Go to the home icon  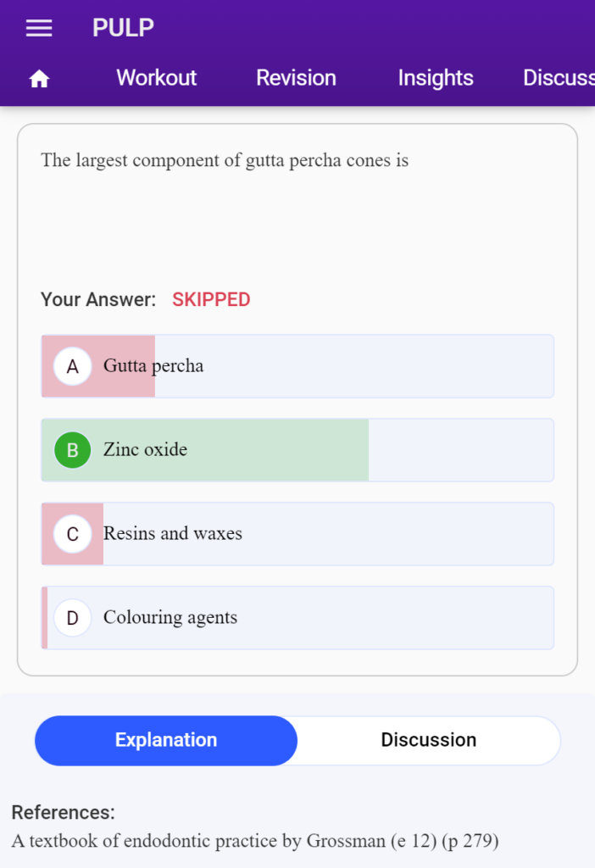39,79
